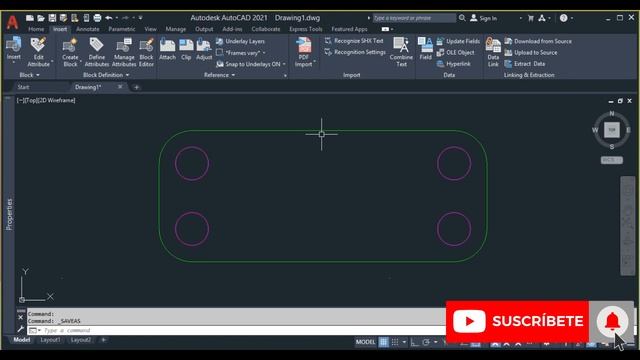This screenshot has height=360, width=640.
Task: Click the keyword search box
Action: [414, 18]
